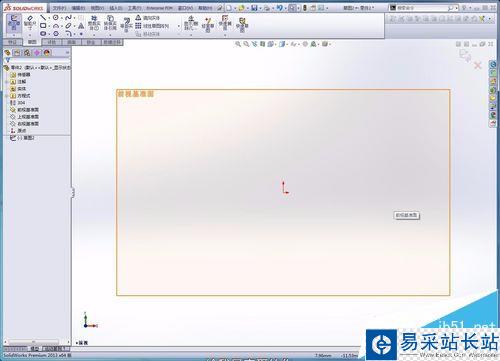Viewport: 500px width, 361px height.
Task: Select the Line sketch tool
Action: [x=43, y=17]
